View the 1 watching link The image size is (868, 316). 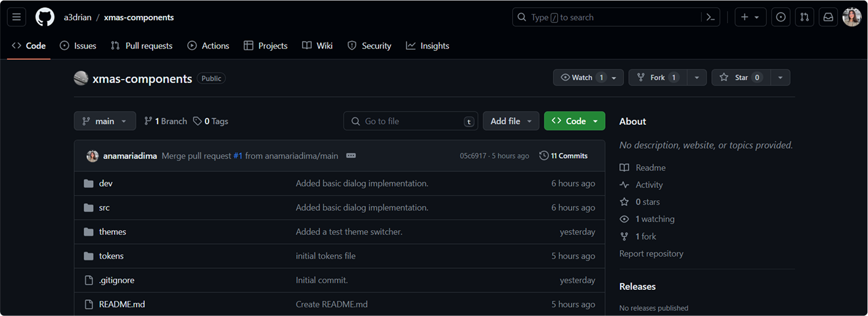[647, 219]
